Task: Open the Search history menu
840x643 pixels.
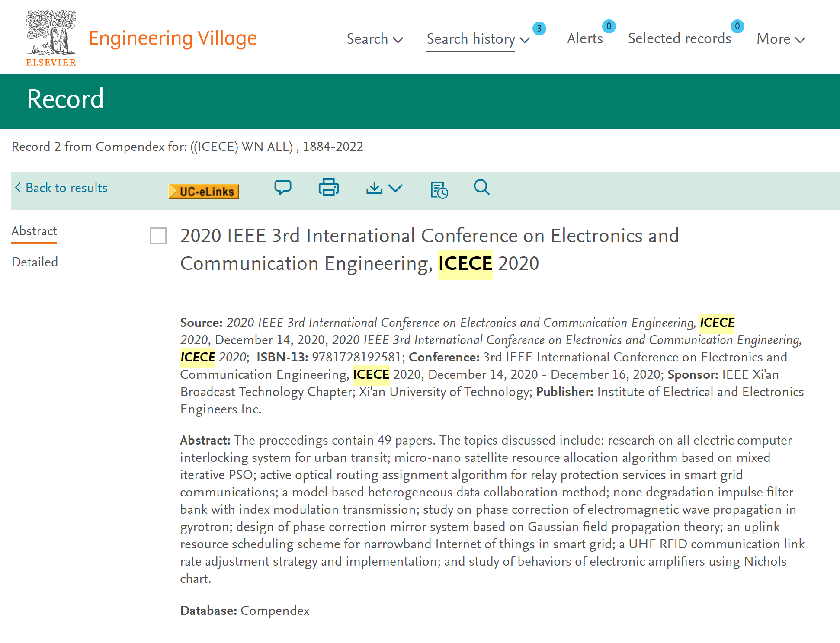Action: tap(478, 39)
